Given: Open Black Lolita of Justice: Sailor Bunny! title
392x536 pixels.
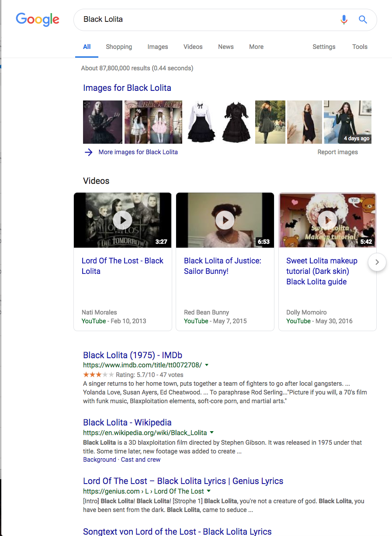Looking at the screenshot, I should tap(222, 266).
